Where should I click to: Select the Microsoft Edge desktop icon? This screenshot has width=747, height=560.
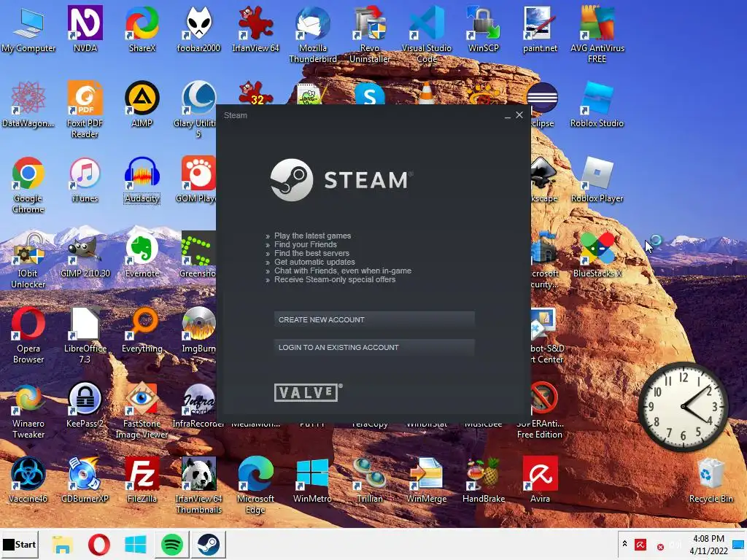click(x=255, y=486)
